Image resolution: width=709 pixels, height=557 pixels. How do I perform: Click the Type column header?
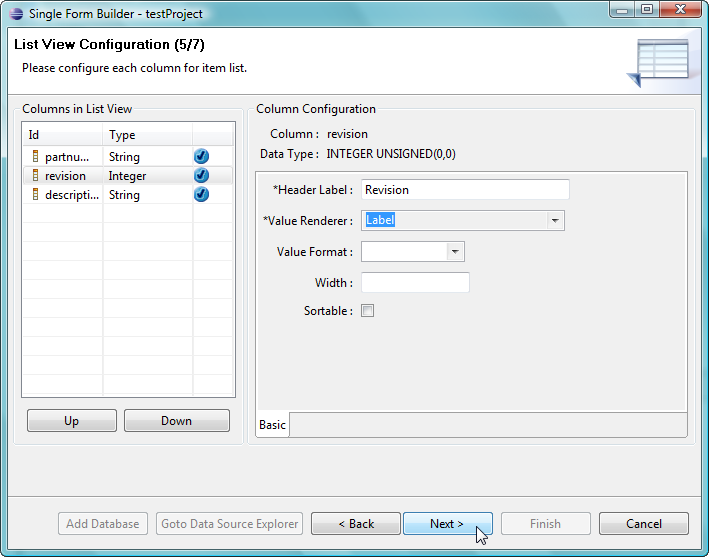[122, 135]
